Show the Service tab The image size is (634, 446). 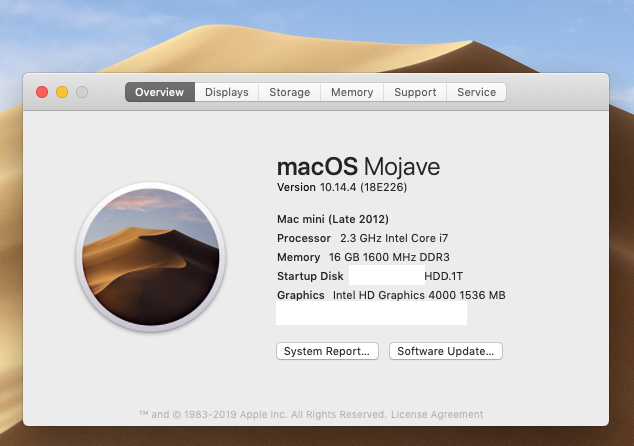click(476, 92)
